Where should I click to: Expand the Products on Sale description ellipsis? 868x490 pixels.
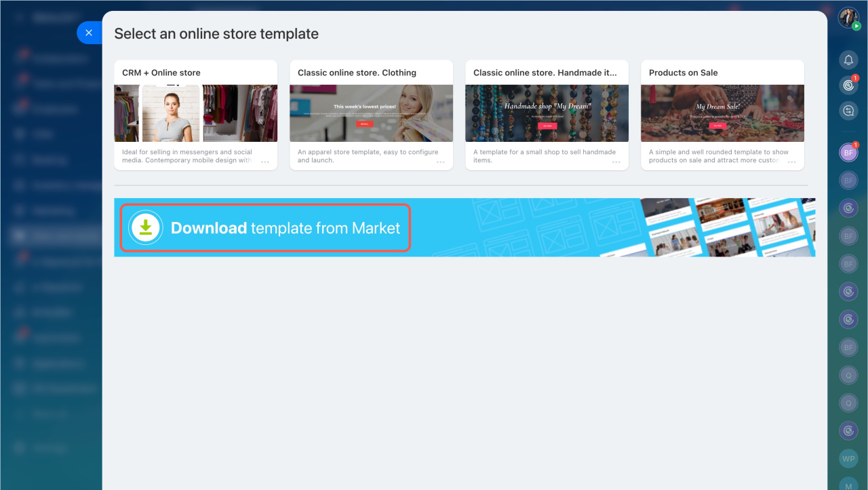coord(792,162)
